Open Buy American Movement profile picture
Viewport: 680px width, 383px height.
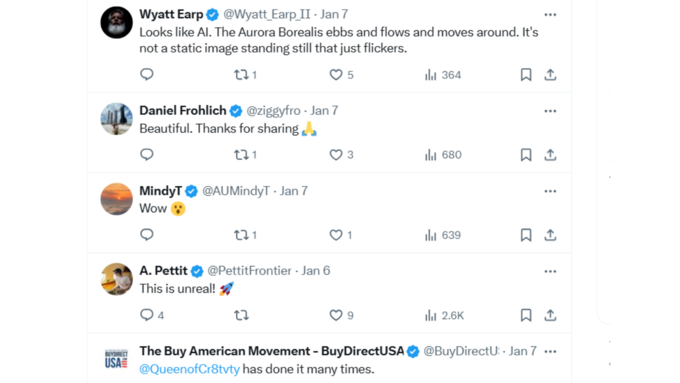pos(117,359)
